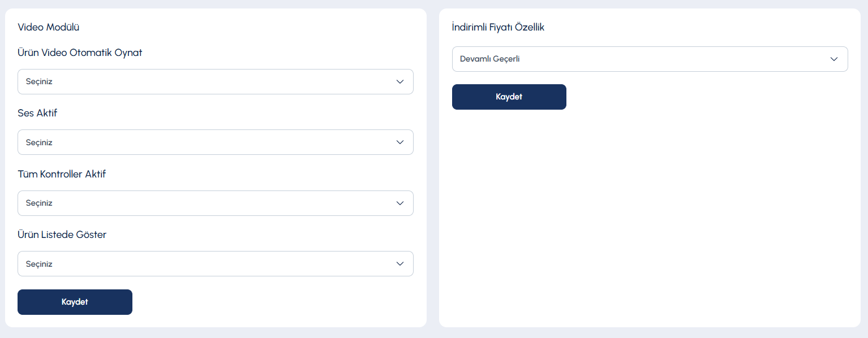This screenshot has width=868, height=338.
Task: Click the Seçiniz placeholder under Ürün Listede Göster
Action: [39, 264]
